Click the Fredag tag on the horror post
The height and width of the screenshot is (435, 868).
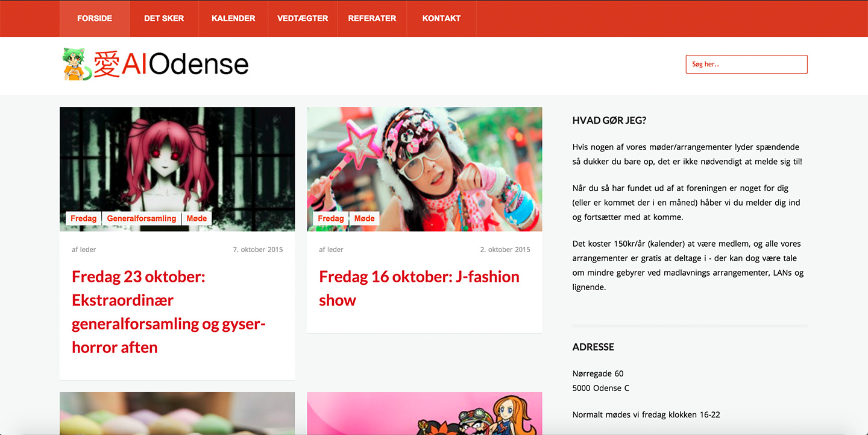pyautogui.click(x=84, y=218)
